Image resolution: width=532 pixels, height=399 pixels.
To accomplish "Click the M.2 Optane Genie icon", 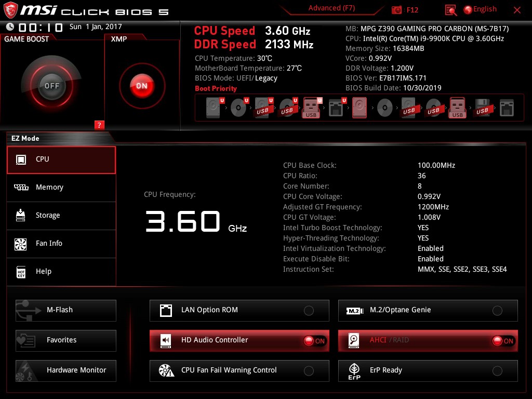I will tap(354, 311).
